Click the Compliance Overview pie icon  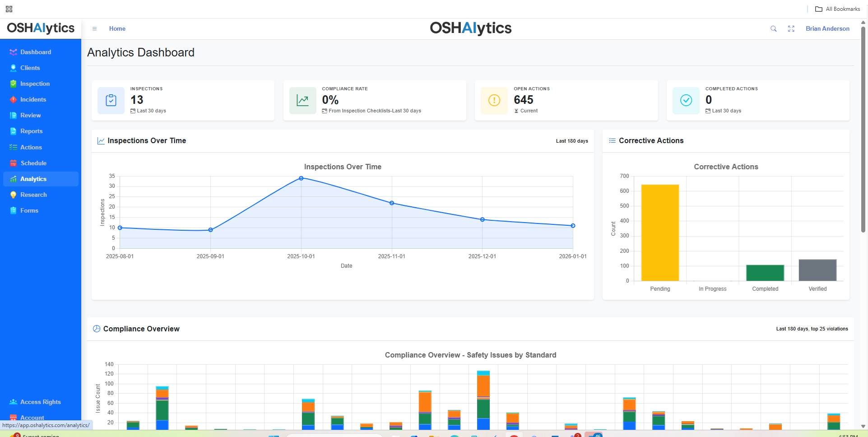coord(97,329)
